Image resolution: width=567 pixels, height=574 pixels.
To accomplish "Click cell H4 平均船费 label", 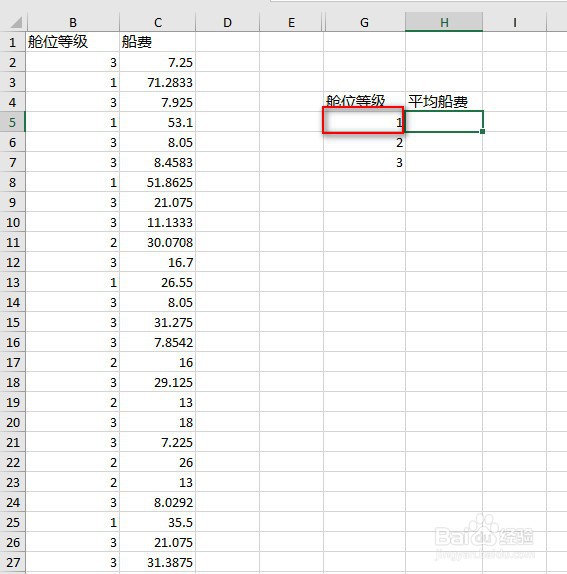I will (x=444, y=102).
